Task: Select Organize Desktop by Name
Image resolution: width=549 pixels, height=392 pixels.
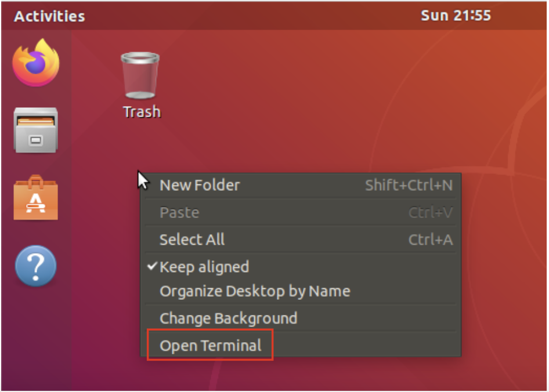Action: click(x=255, y=291)
